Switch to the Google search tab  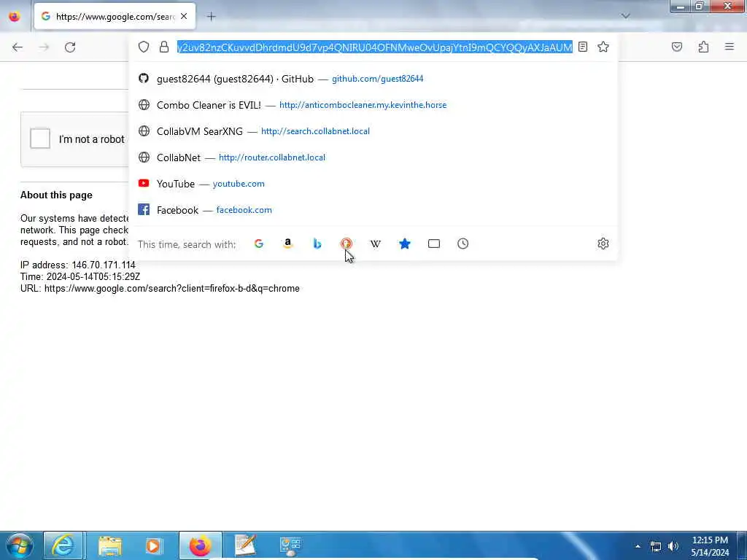click(x=115, y=16)
